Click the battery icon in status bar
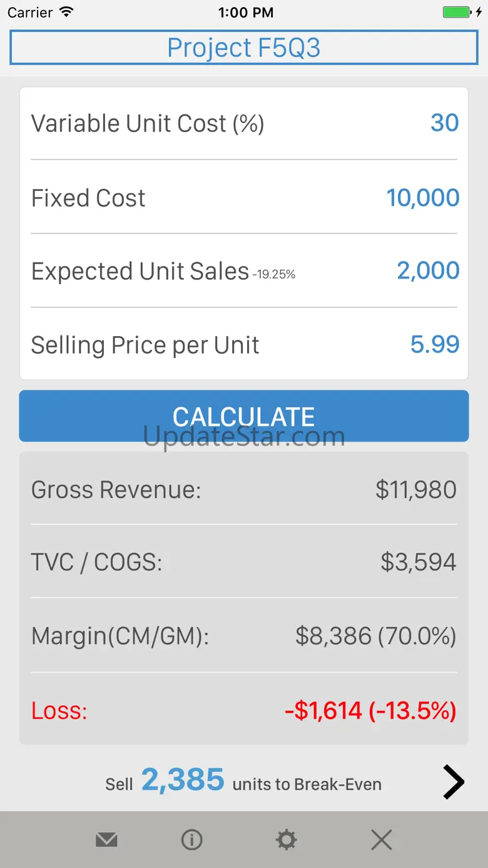 tap(459, 12)
